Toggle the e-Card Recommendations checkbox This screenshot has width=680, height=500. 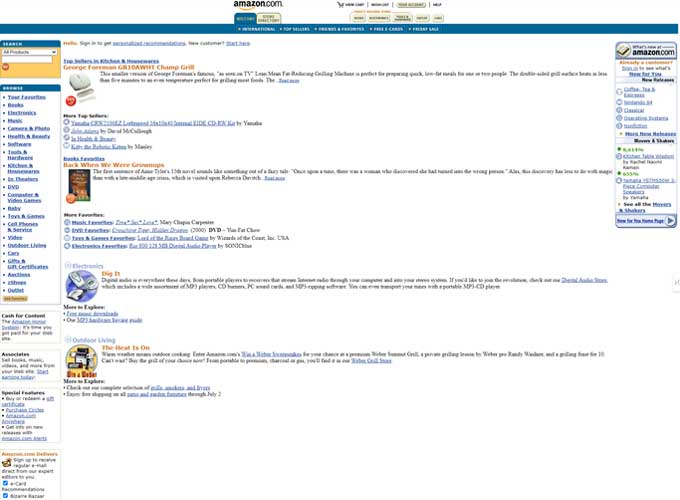click(x=5, y=483)
